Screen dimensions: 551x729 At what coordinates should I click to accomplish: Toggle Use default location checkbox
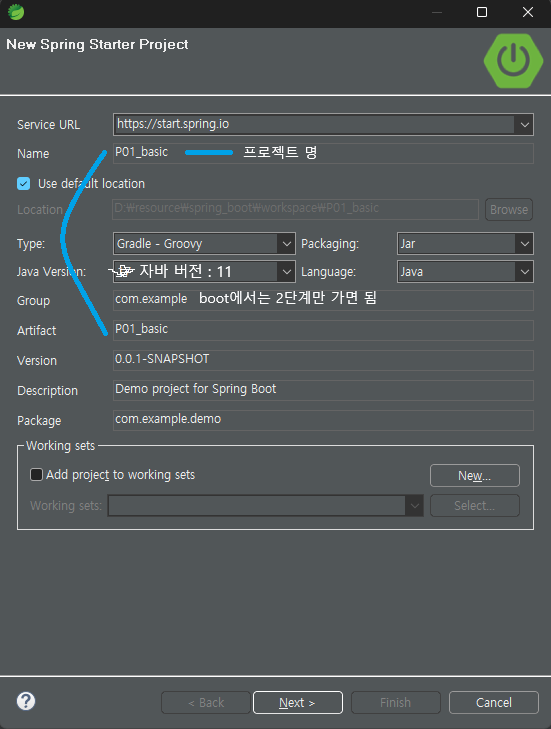tap(24, 184)
